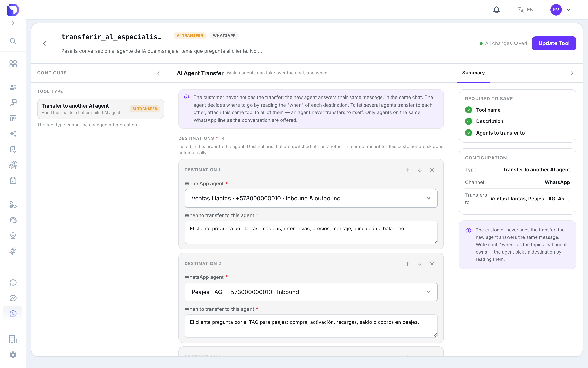This screenshot has width=588, height=368.
Task: Open the Dapta logo home
Action: pos(13,10)
